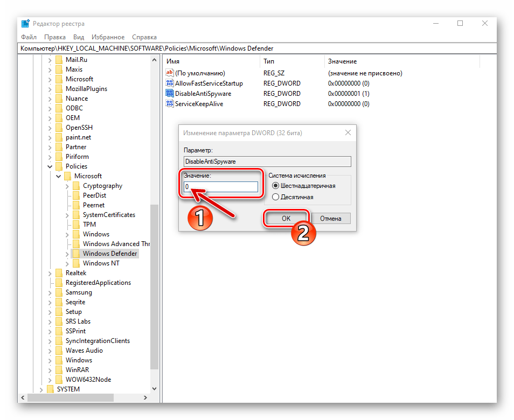
Task: Click the Значение column header
Action: 402,61
